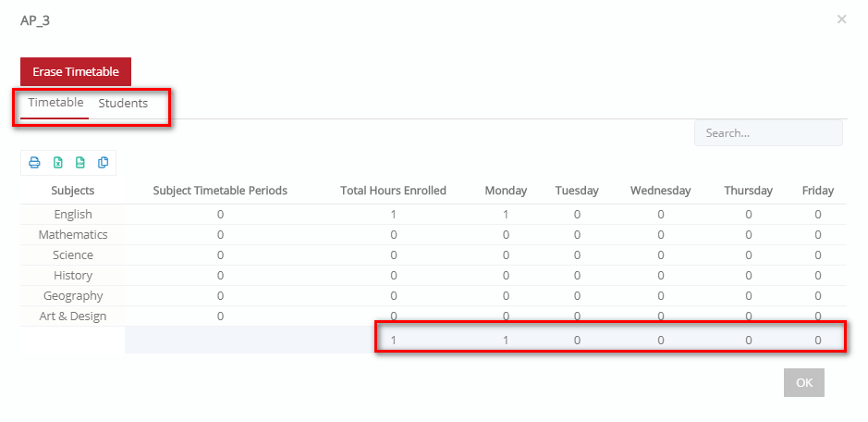Click the Wednesday column header
This screenshot has width=868, height=422.
point(660,191)
